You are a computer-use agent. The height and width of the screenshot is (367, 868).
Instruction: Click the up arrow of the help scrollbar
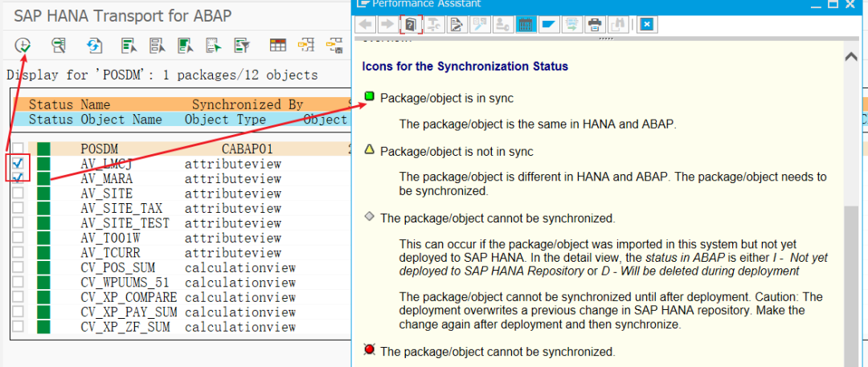(x=851, y=56)
